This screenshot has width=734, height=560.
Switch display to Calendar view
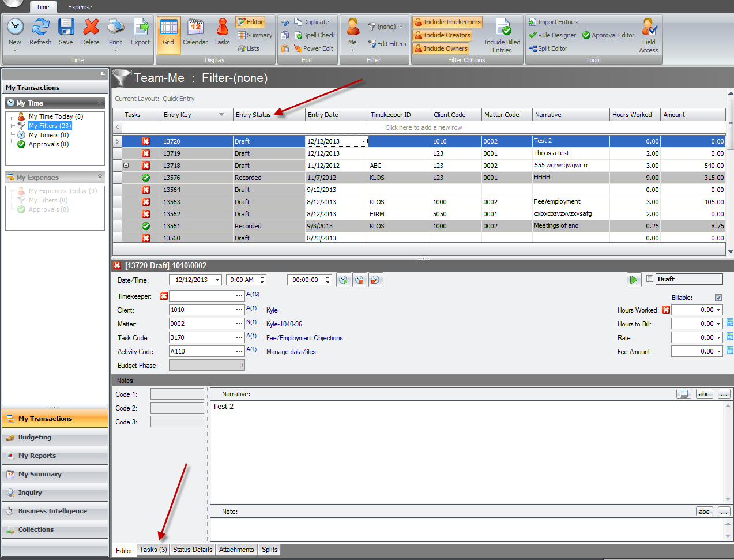coord(195,33)
